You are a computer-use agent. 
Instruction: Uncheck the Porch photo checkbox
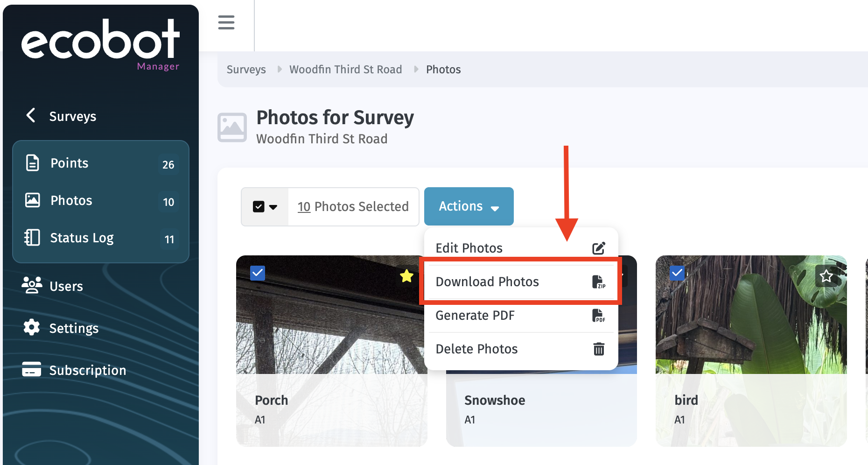click(258, 273)
